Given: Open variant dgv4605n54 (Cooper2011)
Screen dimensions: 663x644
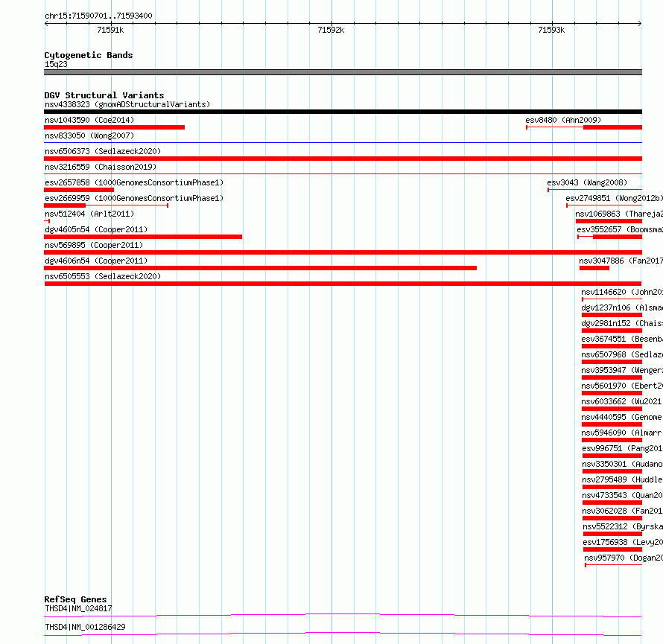Looking at the screenshot, I should pyautogui.click(x=96, y=229).
